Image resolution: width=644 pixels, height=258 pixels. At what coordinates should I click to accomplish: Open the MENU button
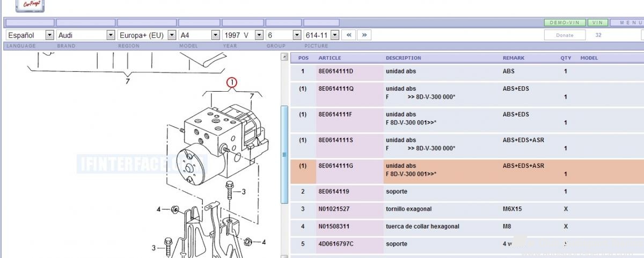click(627, 23)
